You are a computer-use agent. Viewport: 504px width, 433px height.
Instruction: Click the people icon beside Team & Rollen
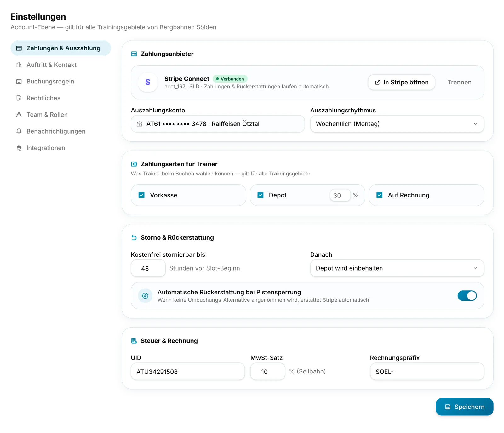[x=19, y=115]
